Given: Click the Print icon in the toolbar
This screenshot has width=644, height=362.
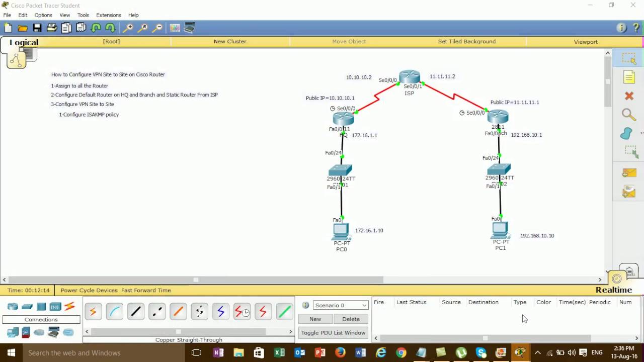Looking at the screenshot, I should tap(52, 28).
